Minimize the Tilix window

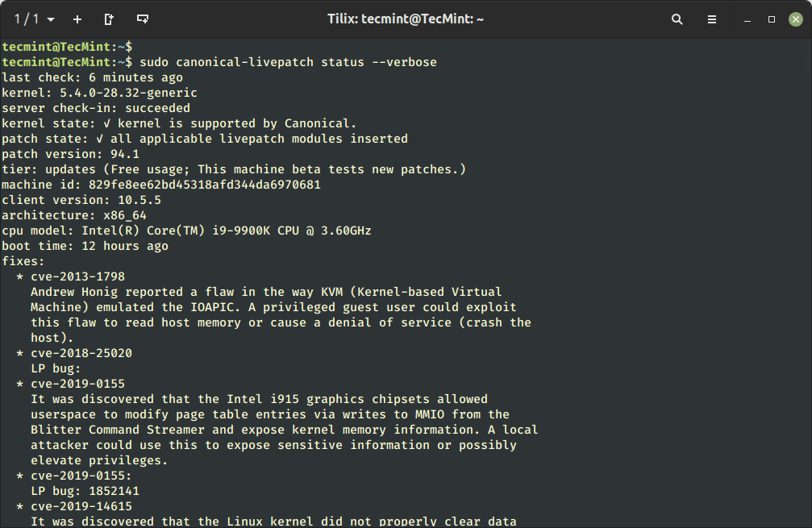pos(746,19)
